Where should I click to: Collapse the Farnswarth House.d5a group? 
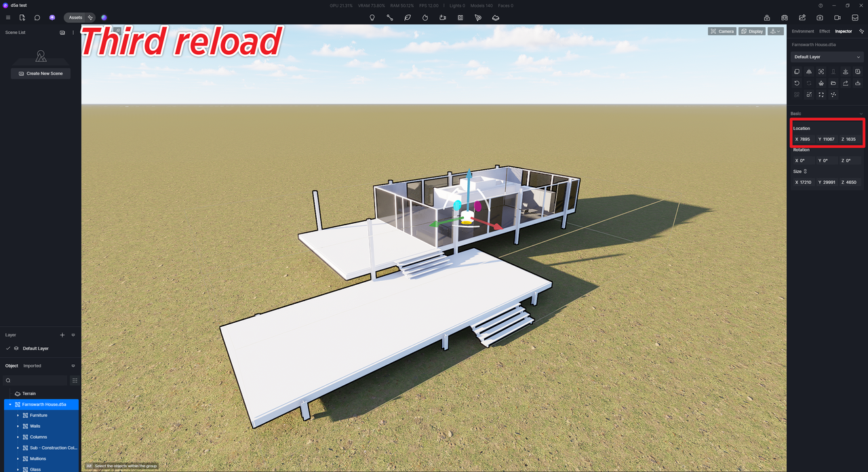[9, 404]
